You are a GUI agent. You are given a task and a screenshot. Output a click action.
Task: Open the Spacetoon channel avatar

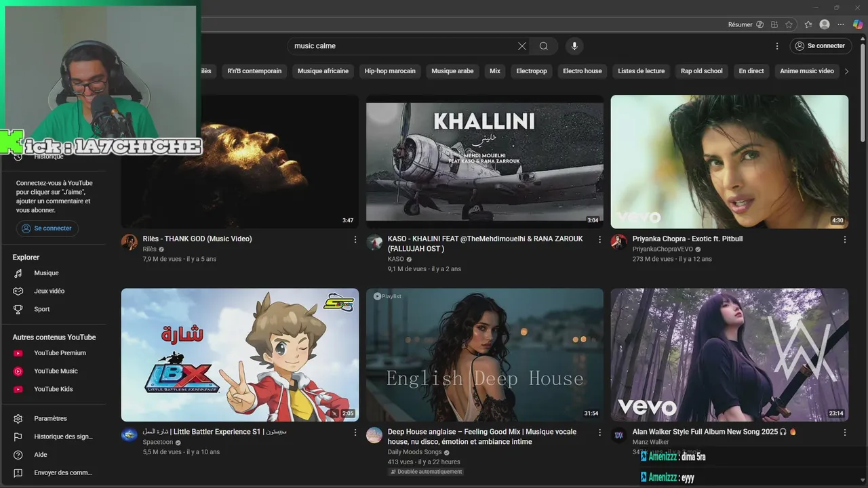(130, 435)
